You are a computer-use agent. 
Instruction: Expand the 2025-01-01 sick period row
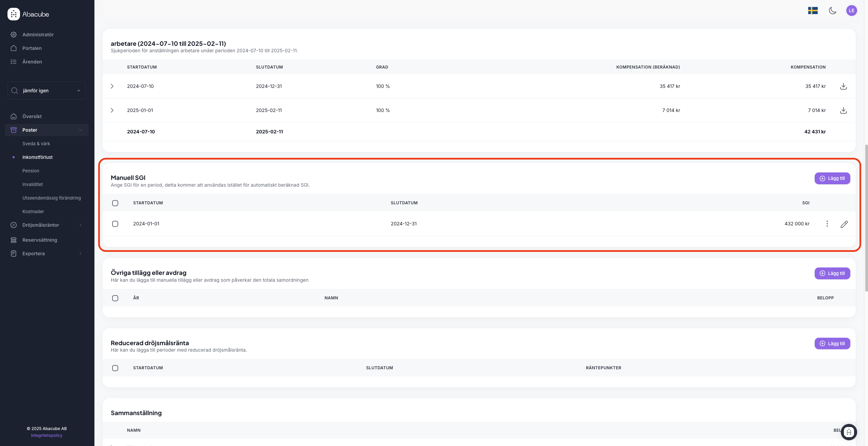(x=112, y=110)
